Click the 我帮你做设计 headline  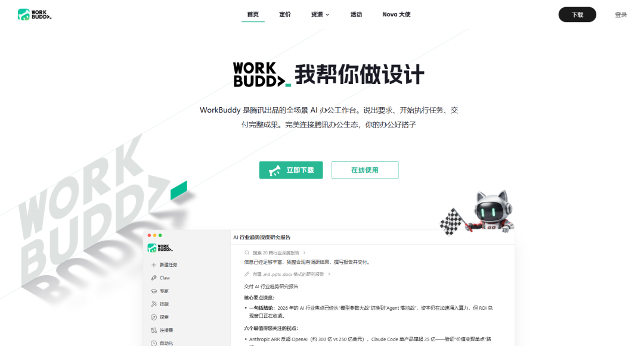(360, 74)
